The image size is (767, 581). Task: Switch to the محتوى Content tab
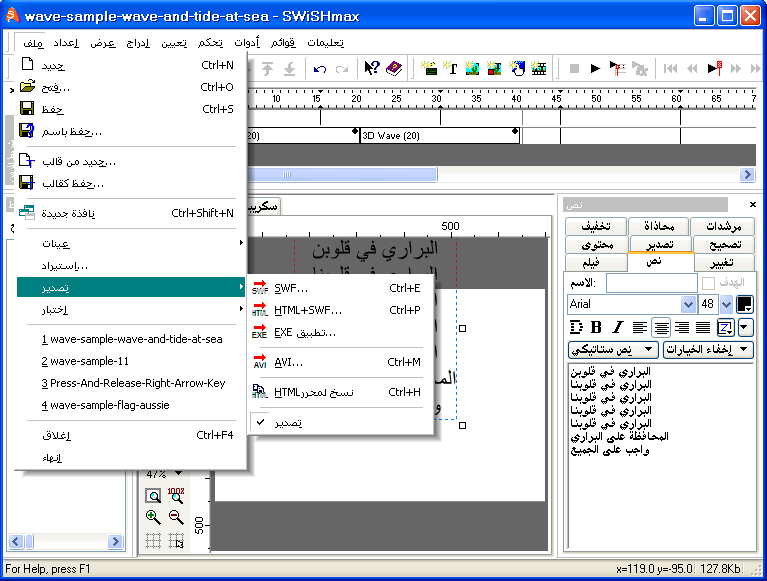tap(596, 244)
